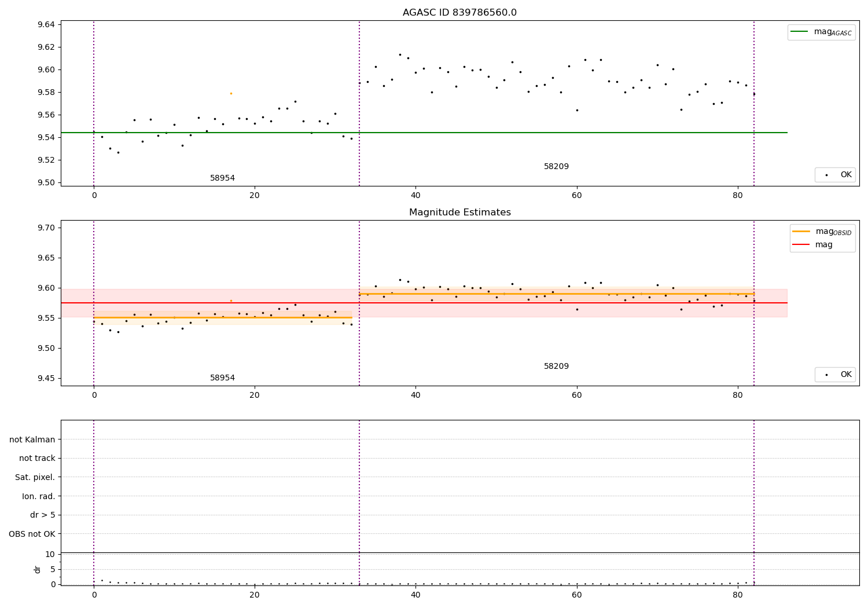Click the 58209 label in middle plot
The width and height of the screenshot is (868, 608).
[556, 367]
